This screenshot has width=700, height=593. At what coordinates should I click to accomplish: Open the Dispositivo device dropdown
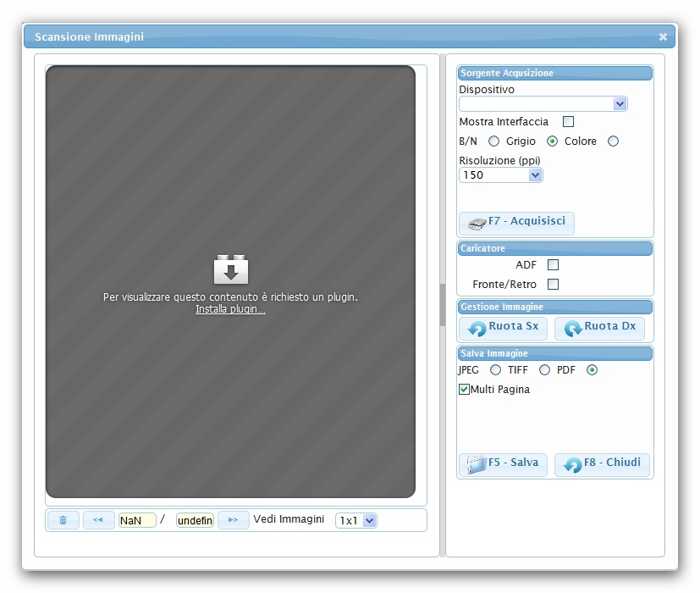[x=543, y=104]
